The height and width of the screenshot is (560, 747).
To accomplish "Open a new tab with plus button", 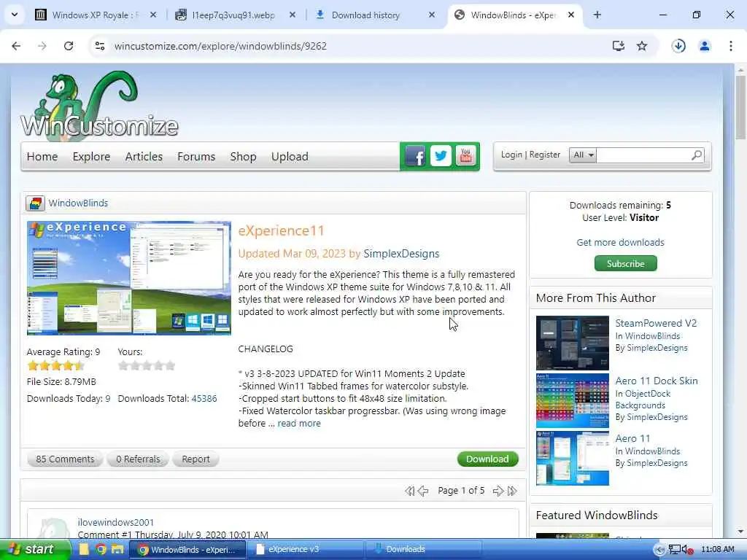I will point(597,15).
